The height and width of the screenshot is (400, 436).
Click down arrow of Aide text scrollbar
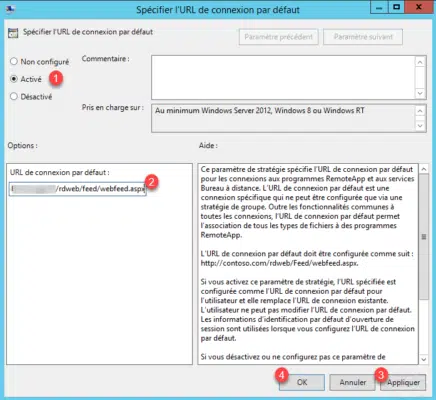(424, 359)
